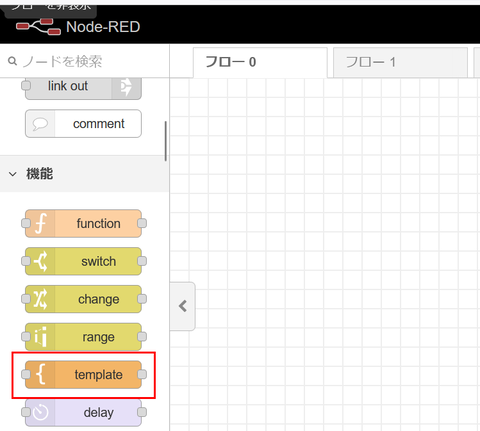The width and height of the screenshot is (480, 431).
Task: Select the delay node's timer icon
Action: tap(41, 412)
